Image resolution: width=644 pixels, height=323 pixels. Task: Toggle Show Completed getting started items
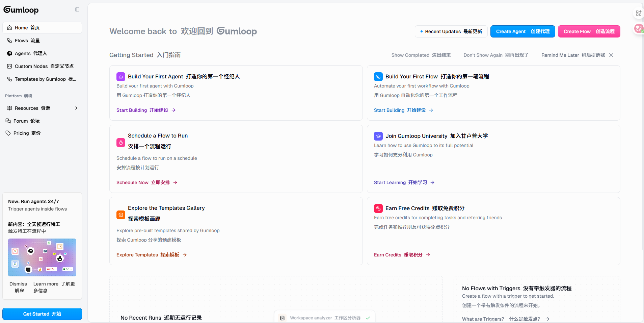[421, 55]
